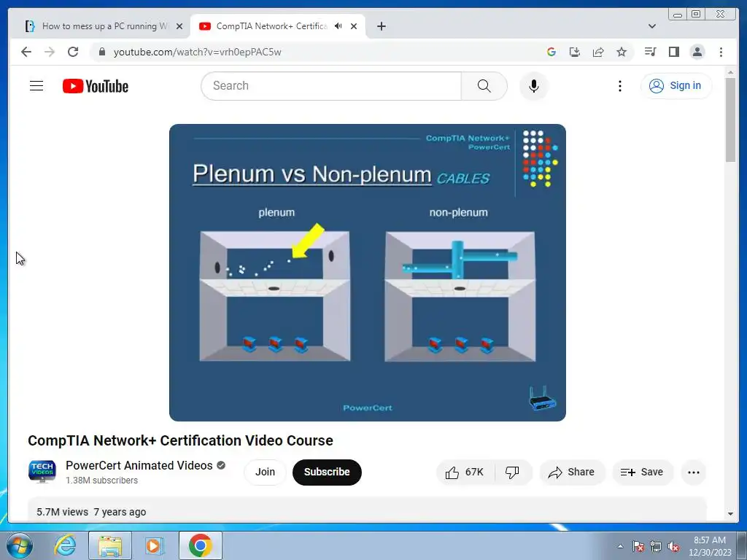The image size is (747, 560).
Task: Click the install app icon in omnibox
Action: pyautogui.click(x=575, y=52)
